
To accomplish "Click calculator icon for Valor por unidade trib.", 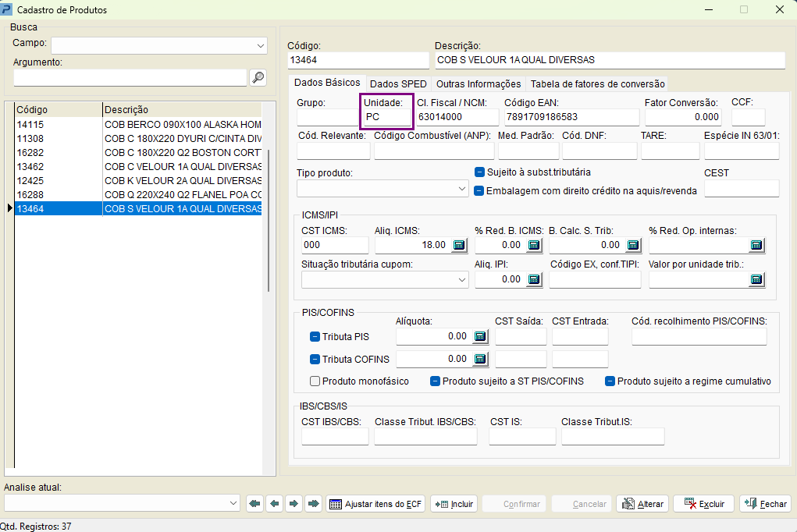I will (x=756, y=279).
